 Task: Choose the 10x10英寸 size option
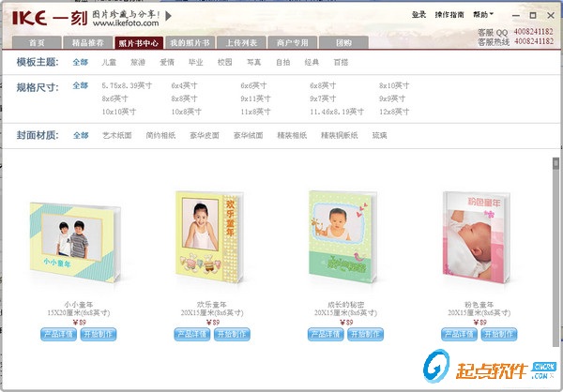[119, 112]
